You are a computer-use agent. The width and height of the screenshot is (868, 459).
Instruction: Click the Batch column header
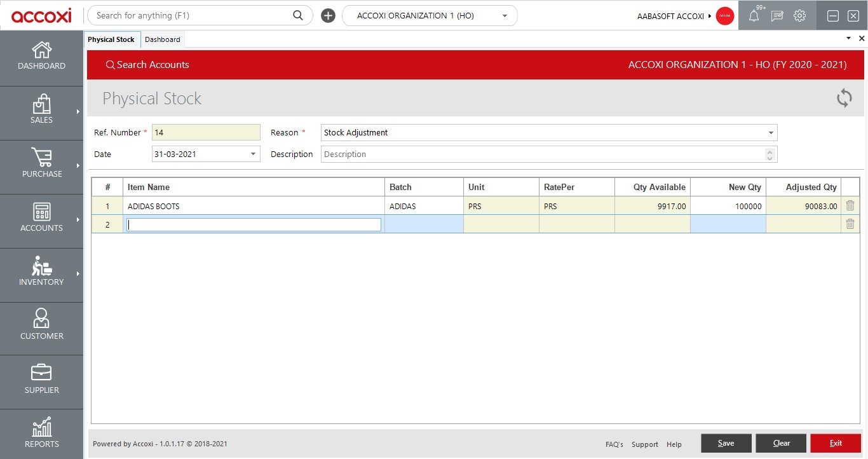pyautogui.click(x=424, y=187)
